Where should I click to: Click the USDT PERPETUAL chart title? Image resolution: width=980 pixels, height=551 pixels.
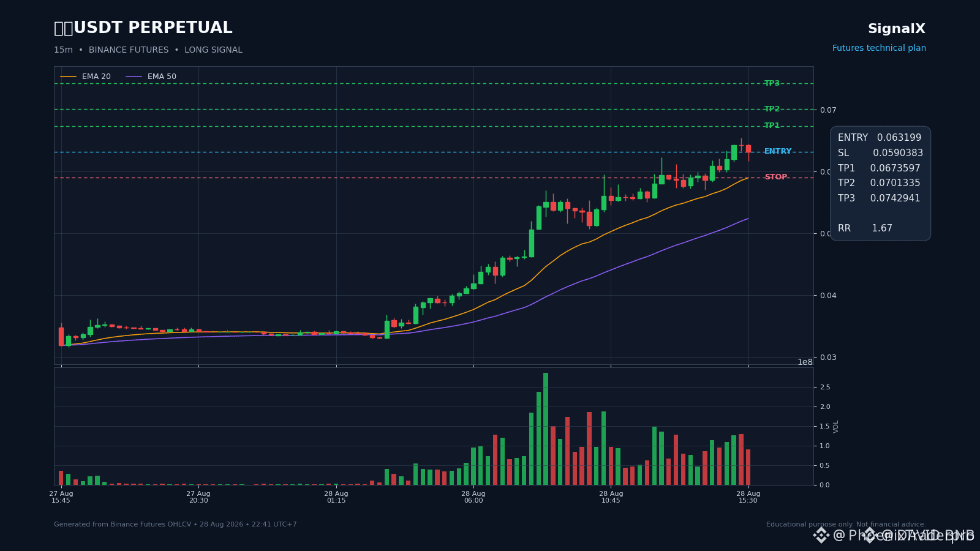click(x=143, y=28)
